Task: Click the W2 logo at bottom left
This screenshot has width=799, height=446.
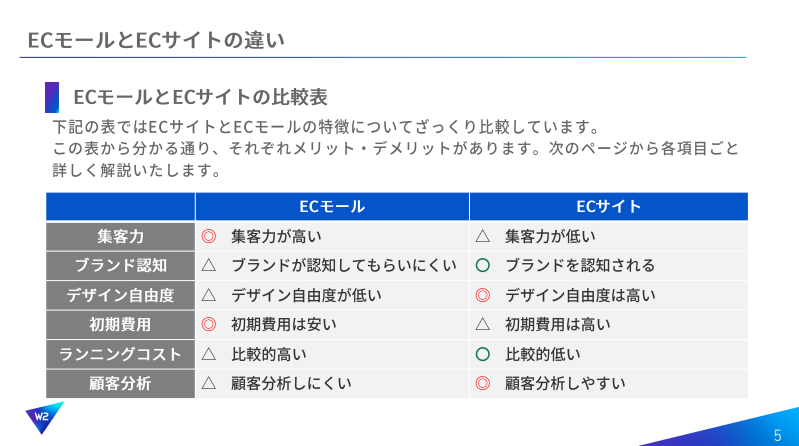Action: coord(43,418)
